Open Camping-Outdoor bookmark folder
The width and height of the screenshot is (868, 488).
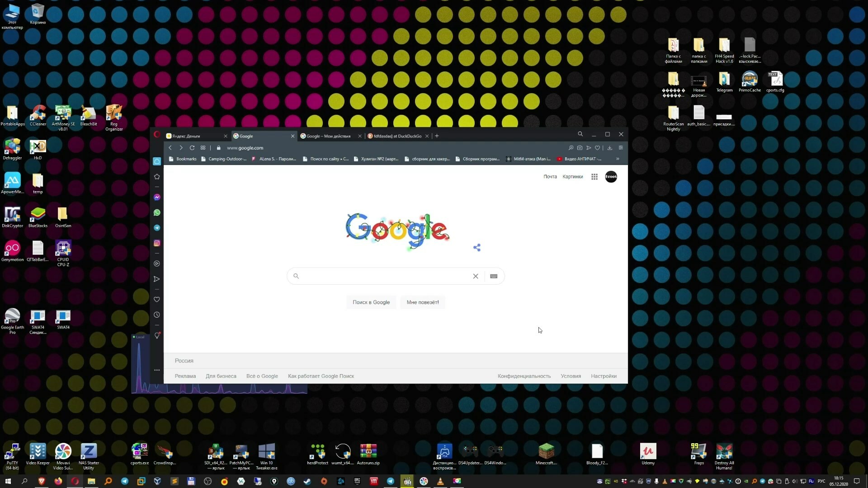tap(224, 159)
